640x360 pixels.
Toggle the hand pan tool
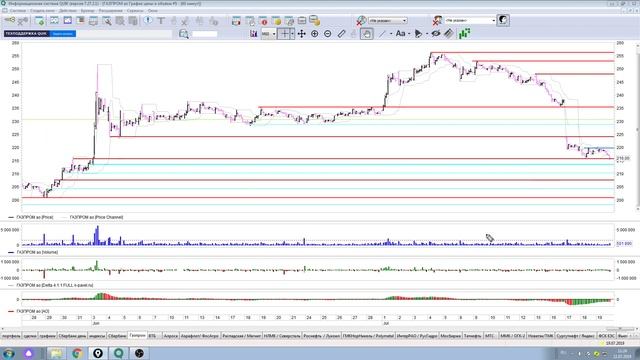[367, 34]
